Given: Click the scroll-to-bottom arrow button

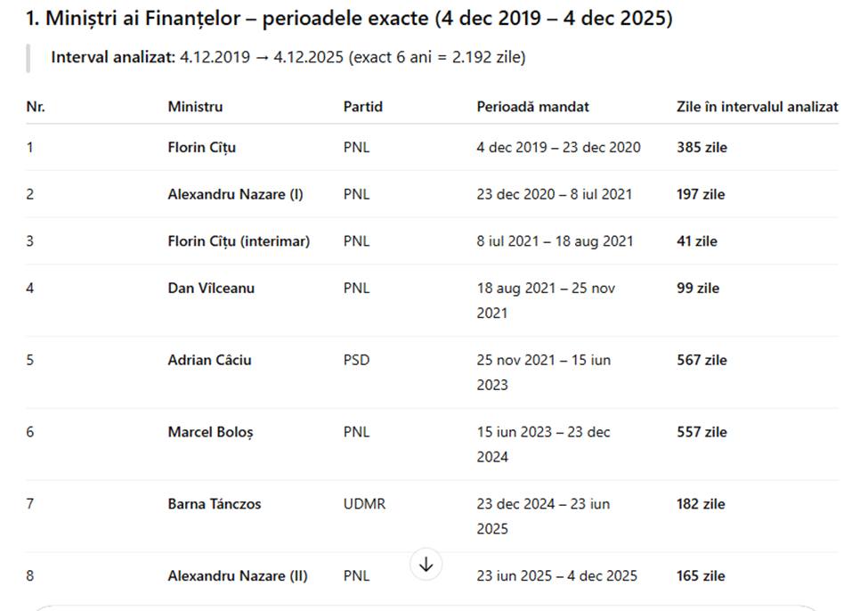Looking at the screenshot, I should [426, 564].
